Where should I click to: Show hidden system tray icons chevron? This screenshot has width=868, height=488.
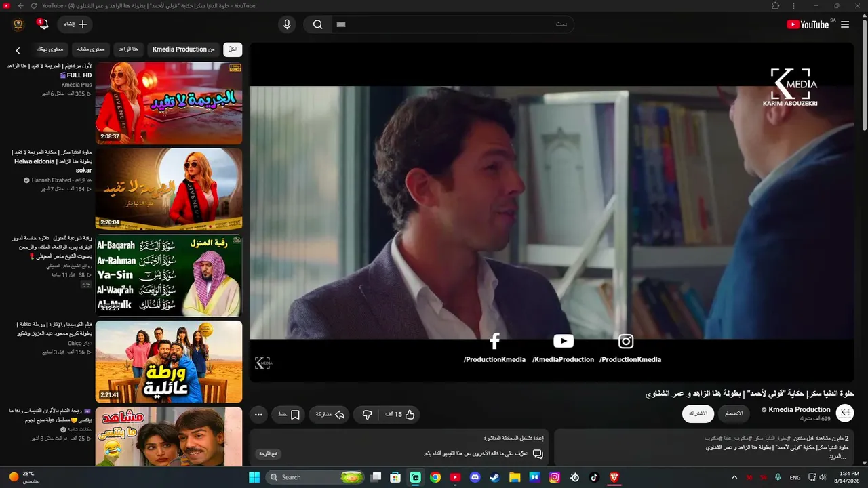click(x=734, y=477)
